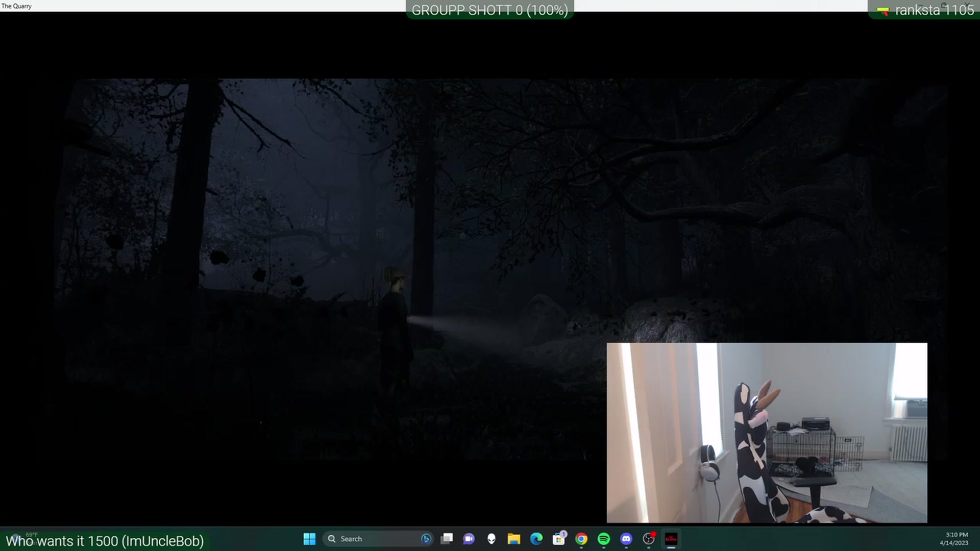Image resolution: width=980 pixels, height=551 pixels.
Task: Click The Quarry window title
Action: (16, 6)
